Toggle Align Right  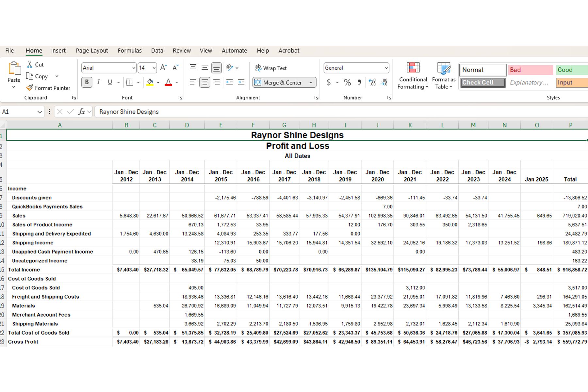pos(217,82)
